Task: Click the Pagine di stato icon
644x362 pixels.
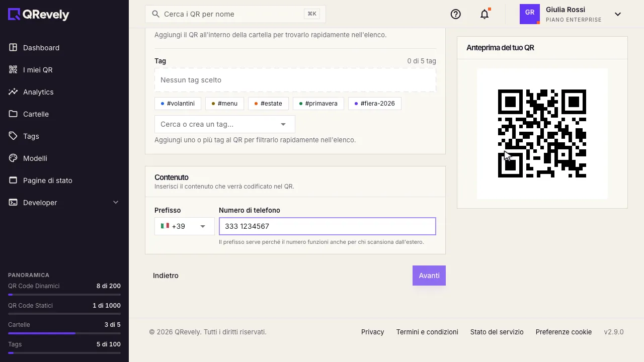Action: [x=13, y=180]
